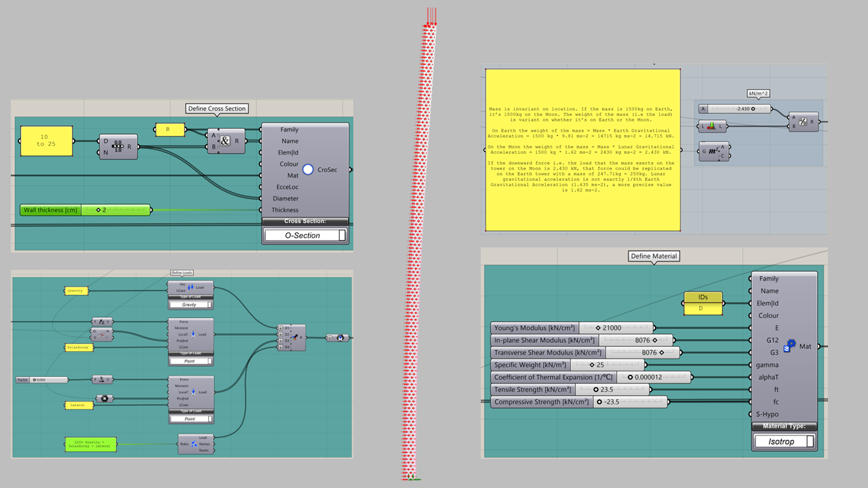Open the O-Section cross section dropdown

tap(305, 235)
